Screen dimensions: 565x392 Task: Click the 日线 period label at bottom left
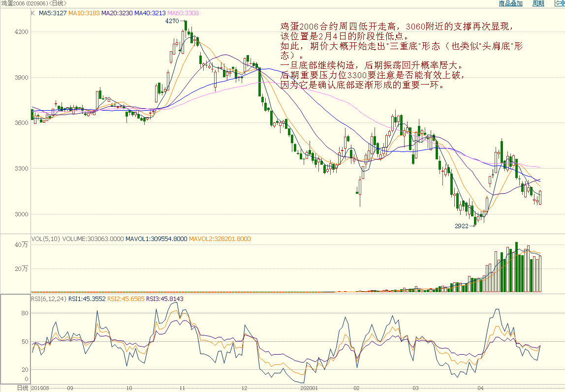(x=23, y=388)
